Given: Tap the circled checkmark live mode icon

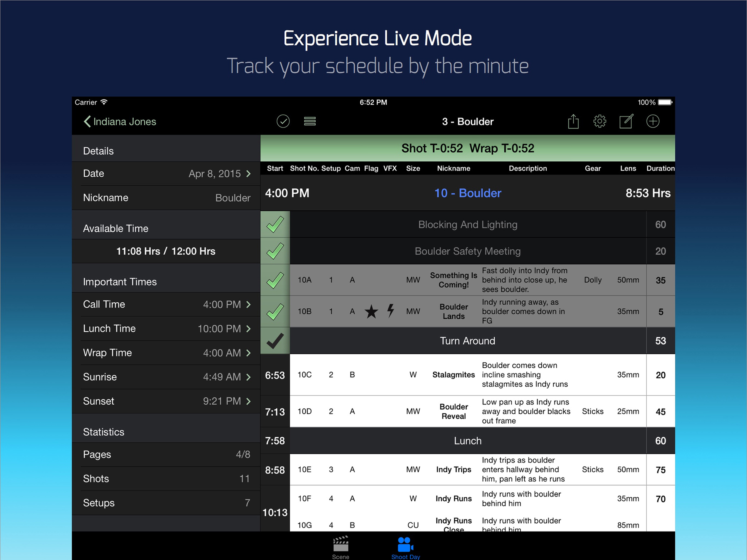Looking at the screenshot, I should pos(283,121).
